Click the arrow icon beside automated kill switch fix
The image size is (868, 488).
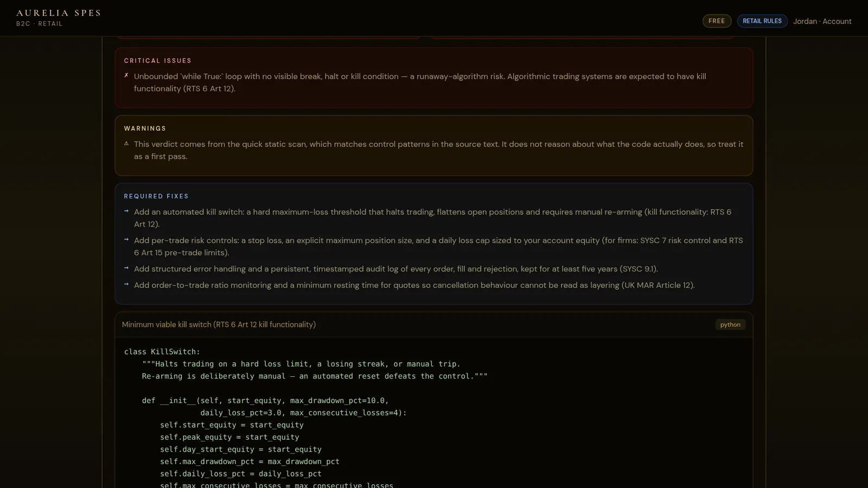[126, 211]
